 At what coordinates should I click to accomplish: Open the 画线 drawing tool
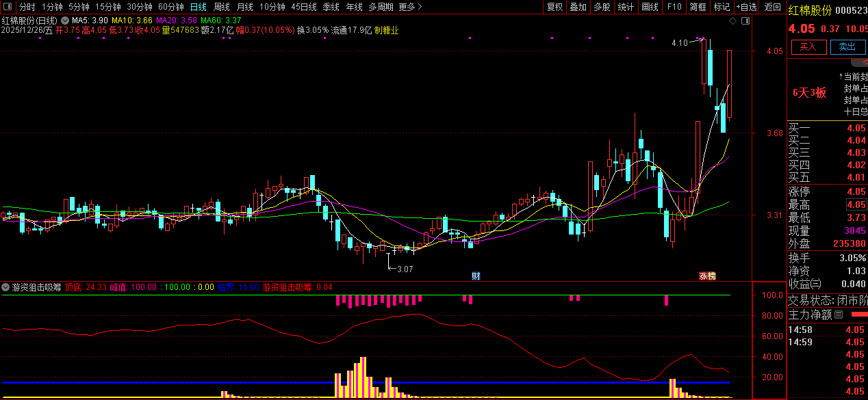tap(650, 7)
